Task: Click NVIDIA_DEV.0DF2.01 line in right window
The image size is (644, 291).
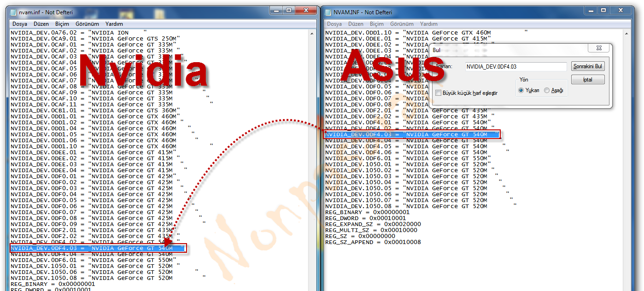Action: coord(408,111)
